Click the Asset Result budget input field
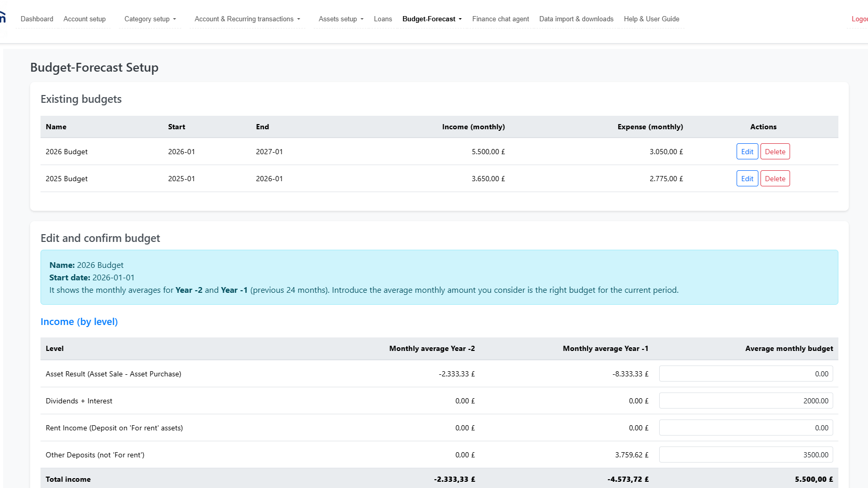The width and height of the screenshot is (868, 488). pos(746,374)
